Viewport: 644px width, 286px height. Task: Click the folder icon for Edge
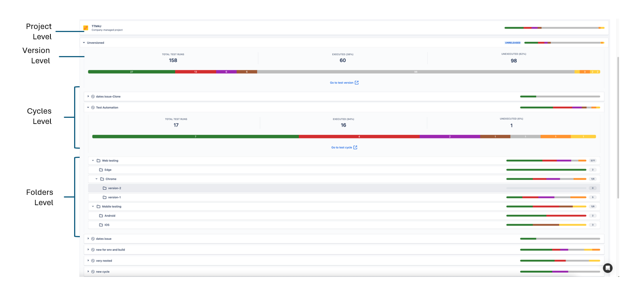(x=101, y=170)
